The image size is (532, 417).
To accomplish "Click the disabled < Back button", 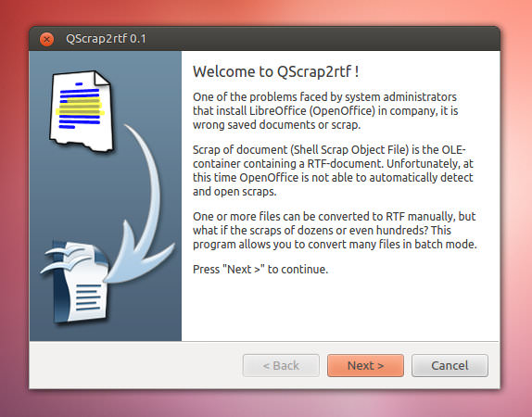I will (281, 365).
